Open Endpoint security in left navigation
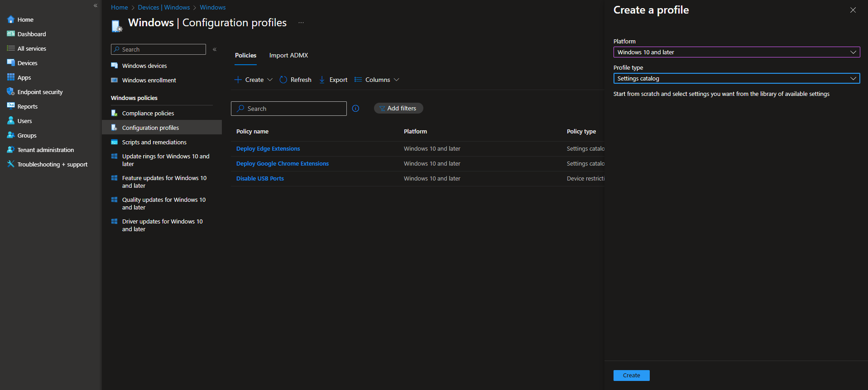The width and height of the screenshot is (868, 390). [40, 92]
